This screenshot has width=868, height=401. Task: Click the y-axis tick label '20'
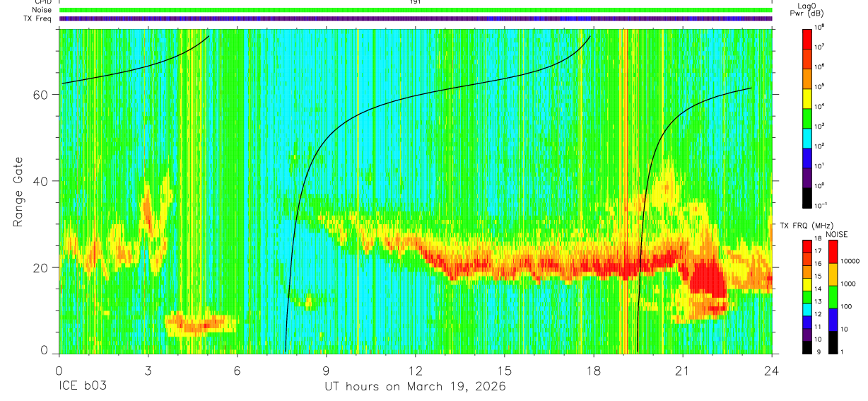pyautogui.click(x=41, y=267)
